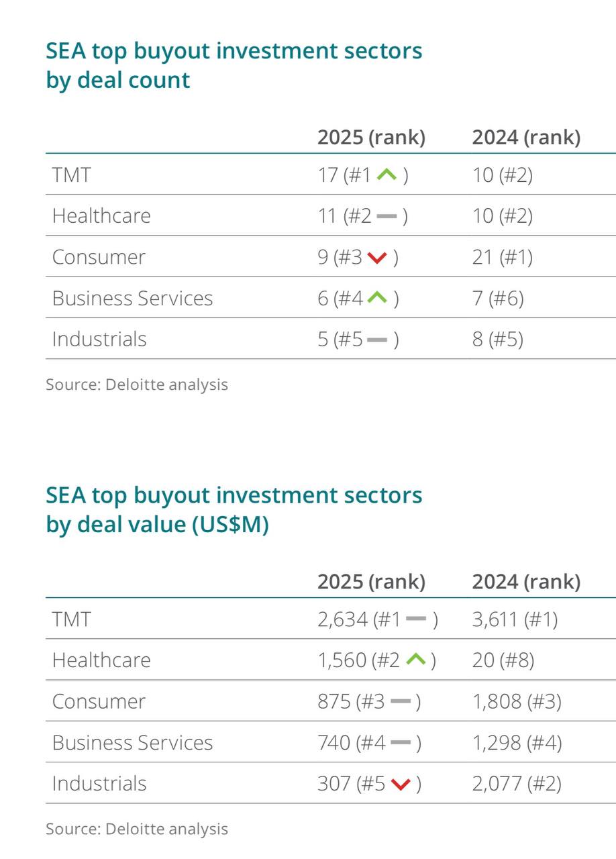Click Healthcare label in the deal value table
Viewport: 616px width, 859px height.
(x=101, y=660)
